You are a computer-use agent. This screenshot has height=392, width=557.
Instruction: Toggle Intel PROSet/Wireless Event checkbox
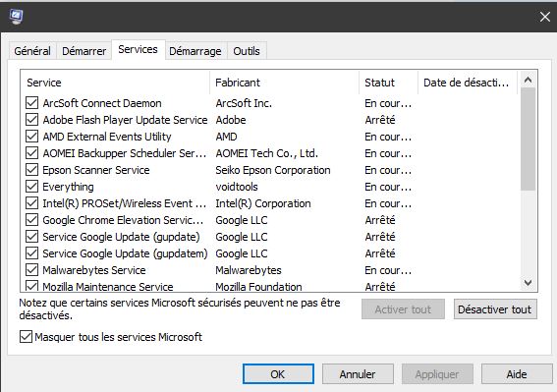point(32,203)
